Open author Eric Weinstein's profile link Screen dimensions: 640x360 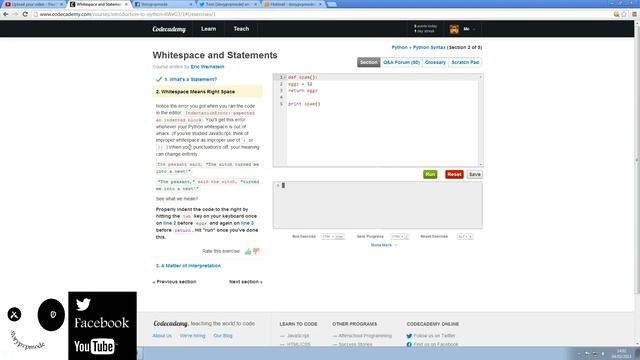(x=207, y=67)
